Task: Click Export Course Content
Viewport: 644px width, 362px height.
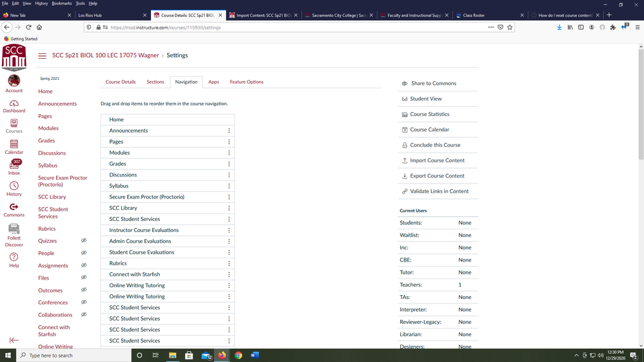Action: (x=437, y=176)
